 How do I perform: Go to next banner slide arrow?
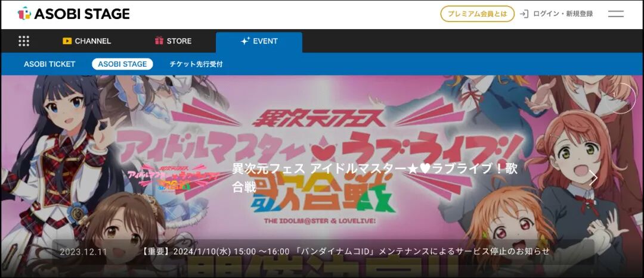click(593, 177)
